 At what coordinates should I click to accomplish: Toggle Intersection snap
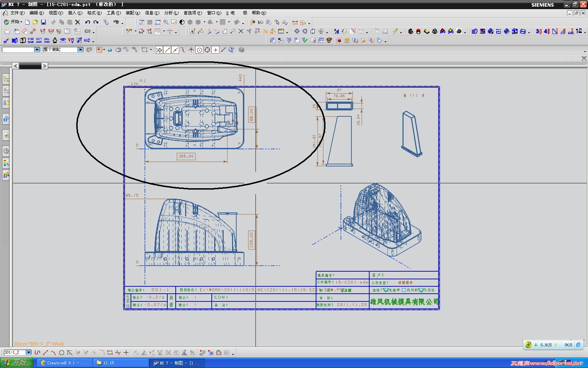[x=191, y=50]
